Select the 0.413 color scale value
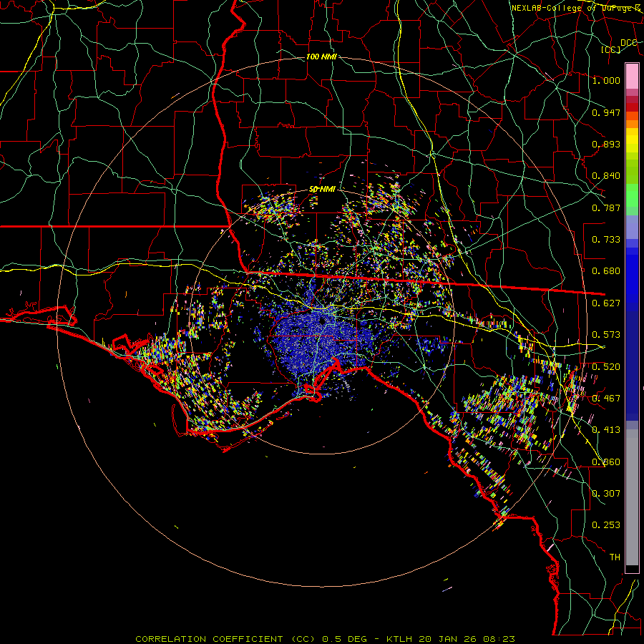 point(606,430)
